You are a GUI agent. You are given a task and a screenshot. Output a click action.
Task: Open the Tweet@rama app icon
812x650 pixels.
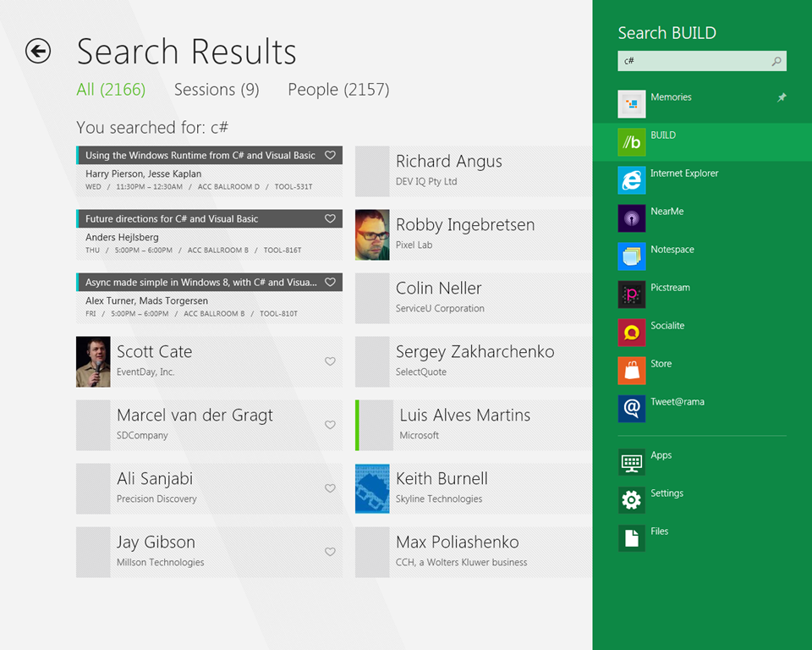[631, 409]
